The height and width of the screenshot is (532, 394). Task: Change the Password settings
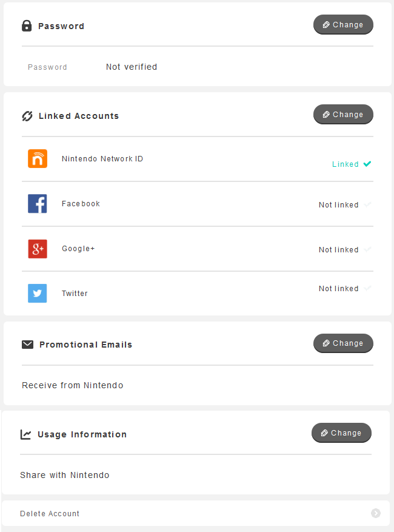tap(343, 24)
